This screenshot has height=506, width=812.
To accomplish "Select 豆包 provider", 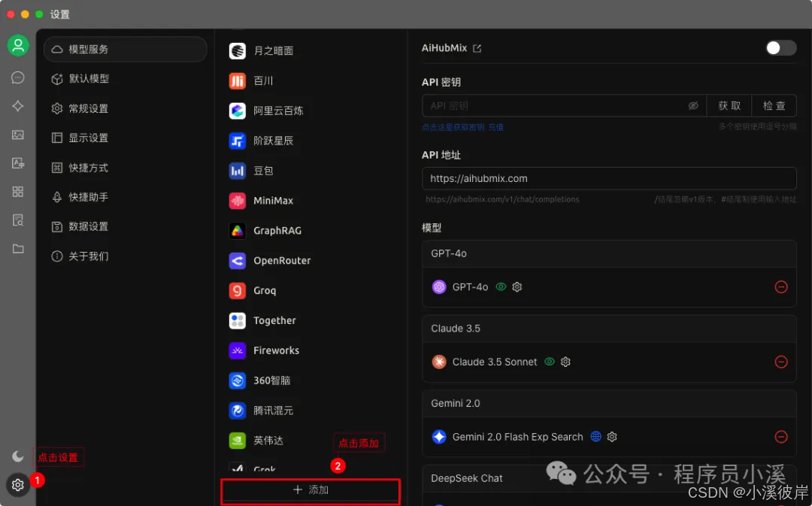I will pos(311,171).
